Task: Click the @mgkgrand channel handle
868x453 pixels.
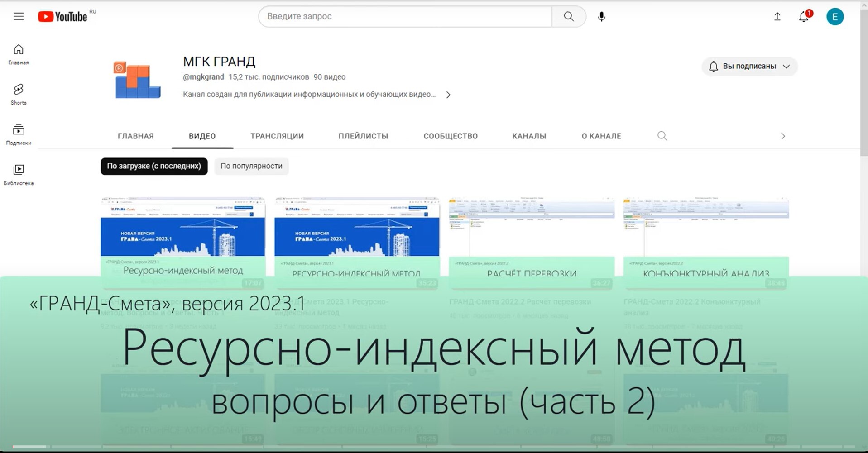Action: point(203,77)
